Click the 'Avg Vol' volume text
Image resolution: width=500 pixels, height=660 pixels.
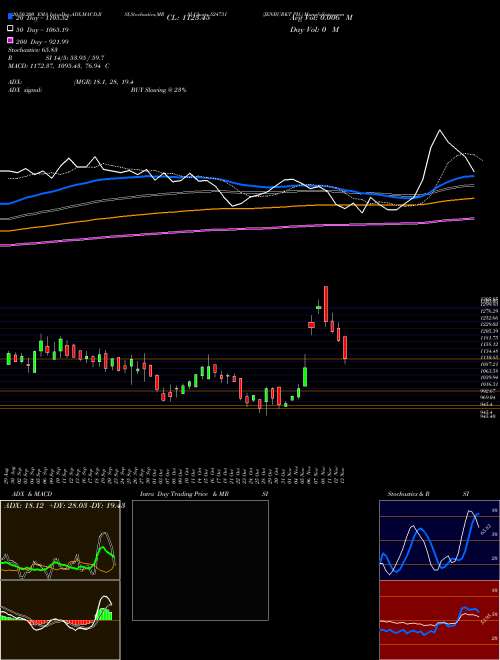coord(321,18)
